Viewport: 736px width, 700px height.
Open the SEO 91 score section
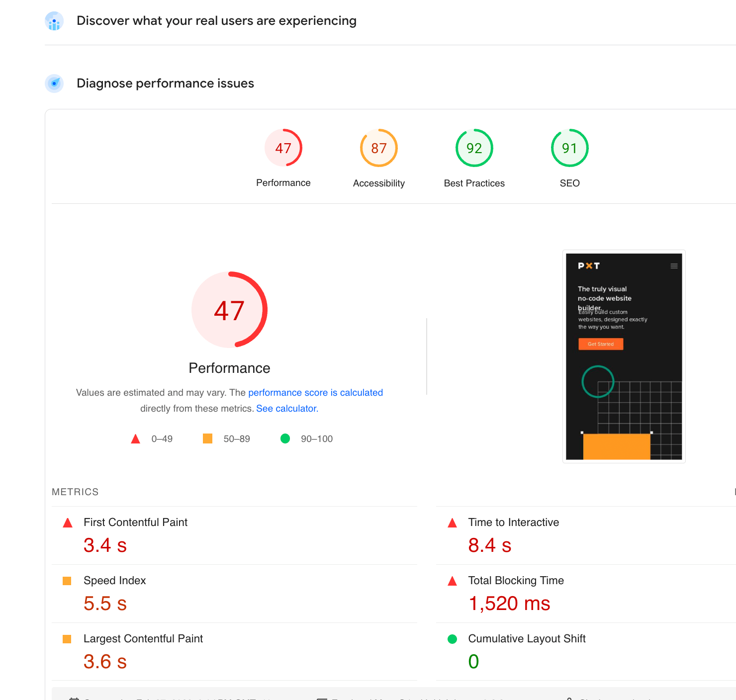569,148
